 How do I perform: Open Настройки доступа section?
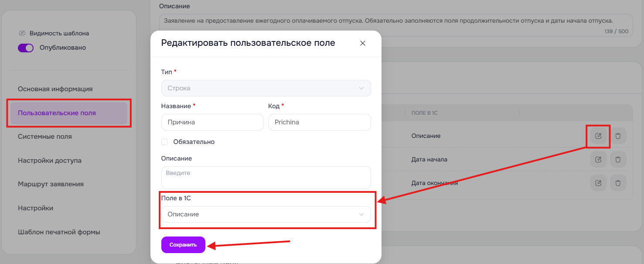pyautogui.click(x=50, y=161)
